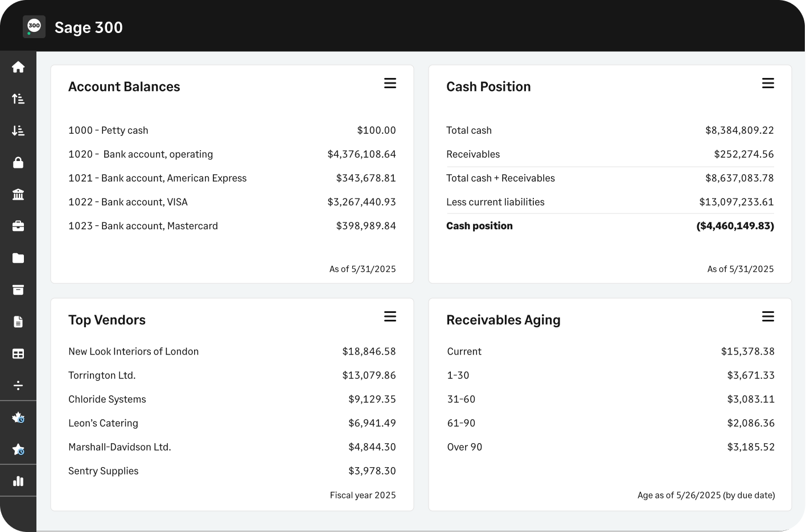Click the ascending sort list sidebar icon
This screenshot has width=806, height=532.
pyautogui.click(x=18, y=99)
